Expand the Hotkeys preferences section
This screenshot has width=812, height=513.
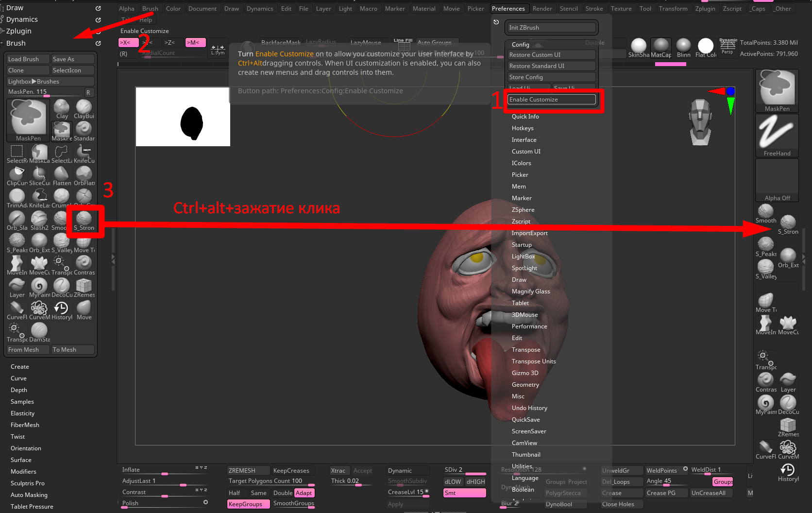[523, 128]
